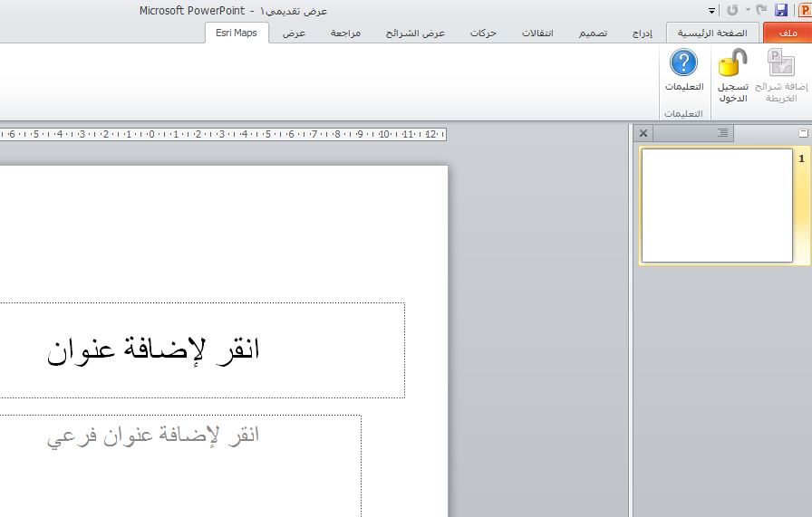The height and width of the screenshot is (517, 812).
Task: Click the Help (التعليمات) blue question mark icon
Action: [x=683, y=62]
